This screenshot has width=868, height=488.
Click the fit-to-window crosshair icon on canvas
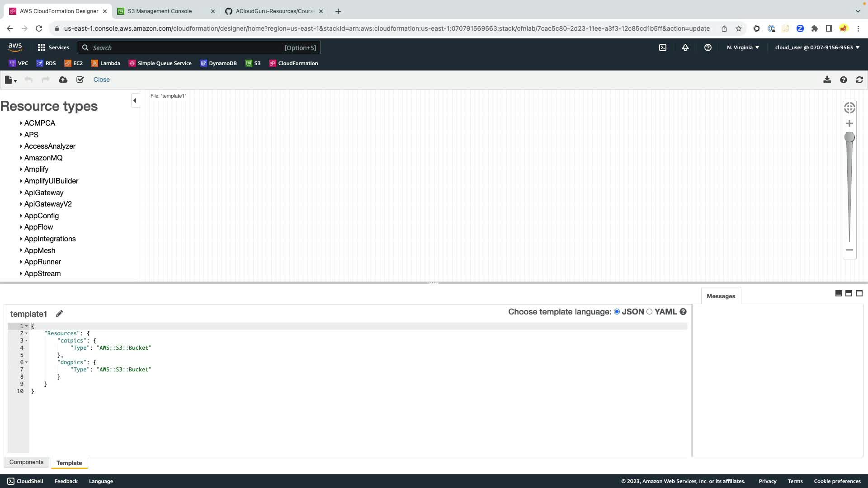(849, 108)
